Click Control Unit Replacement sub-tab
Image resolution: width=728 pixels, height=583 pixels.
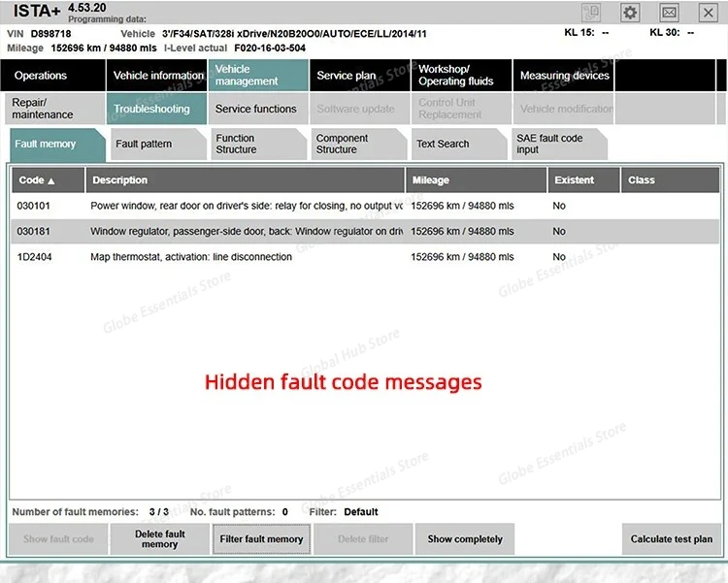click(x=461, y=109)
